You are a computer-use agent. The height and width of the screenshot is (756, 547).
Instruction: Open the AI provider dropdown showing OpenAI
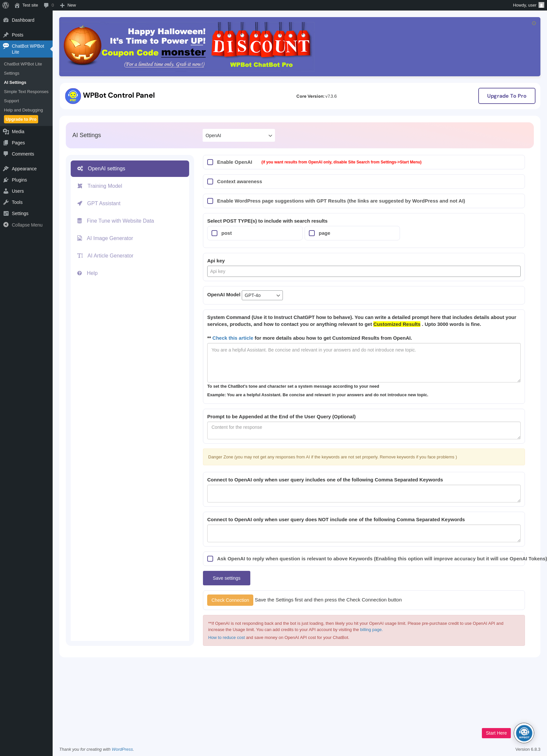239,135
